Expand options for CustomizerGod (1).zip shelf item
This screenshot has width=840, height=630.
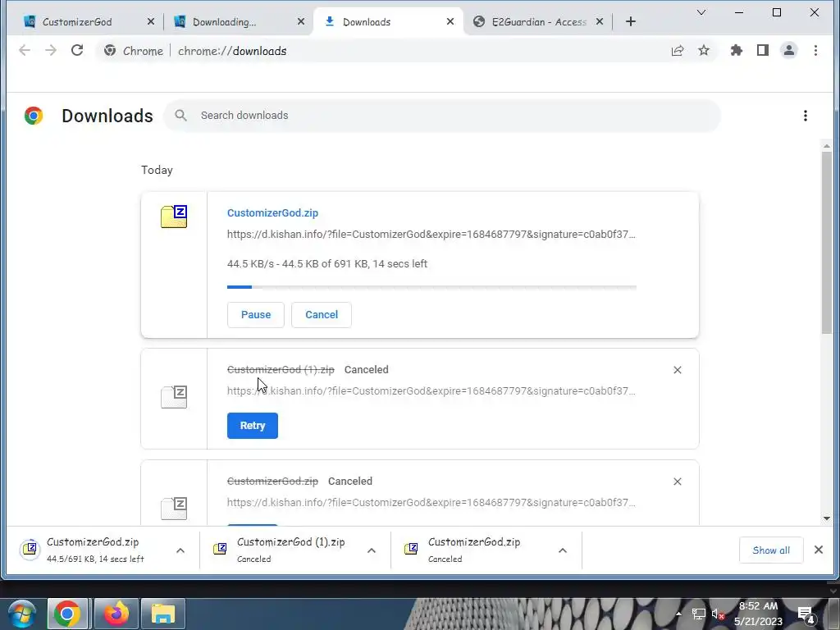(x=372, y=550)
